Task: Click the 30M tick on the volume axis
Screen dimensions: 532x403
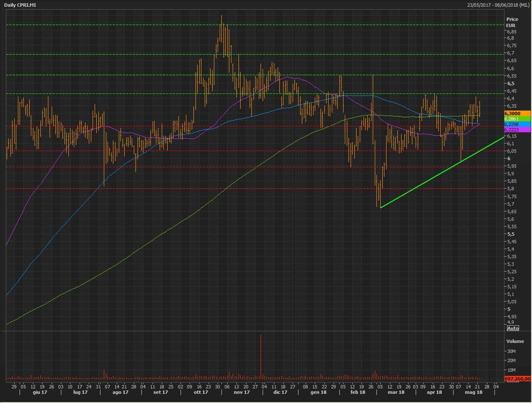Action: coord(511,351)
